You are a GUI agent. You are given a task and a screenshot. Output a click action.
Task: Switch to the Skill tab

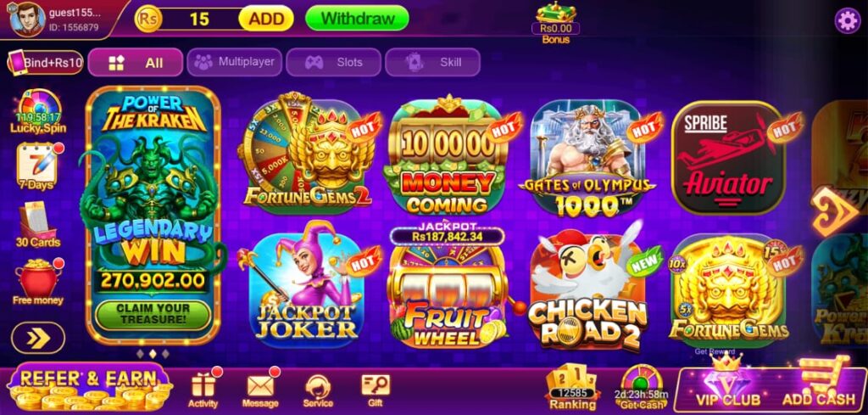click(432, 62)
